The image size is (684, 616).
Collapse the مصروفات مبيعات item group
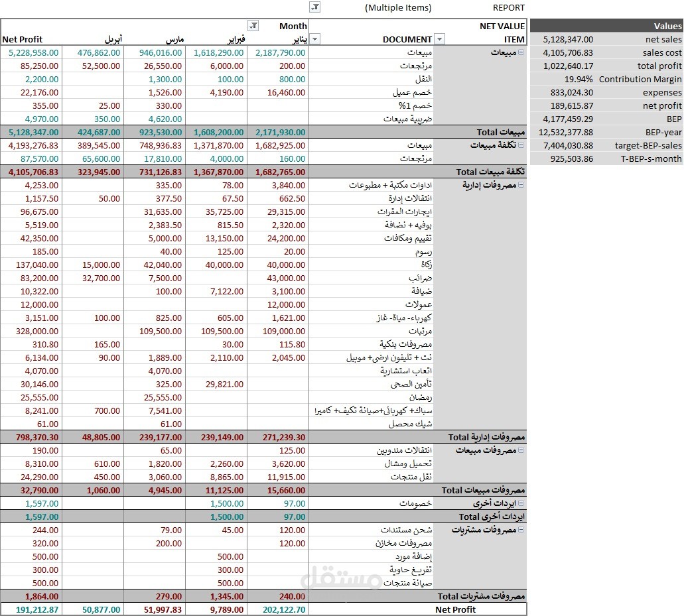(x=521, y=450)
